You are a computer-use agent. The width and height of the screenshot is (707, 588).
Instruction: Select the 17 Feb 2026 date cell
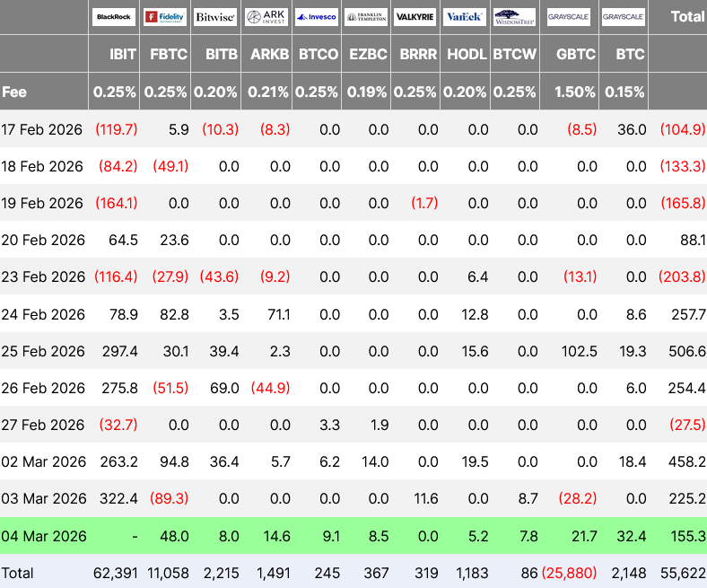pos(44,129)
